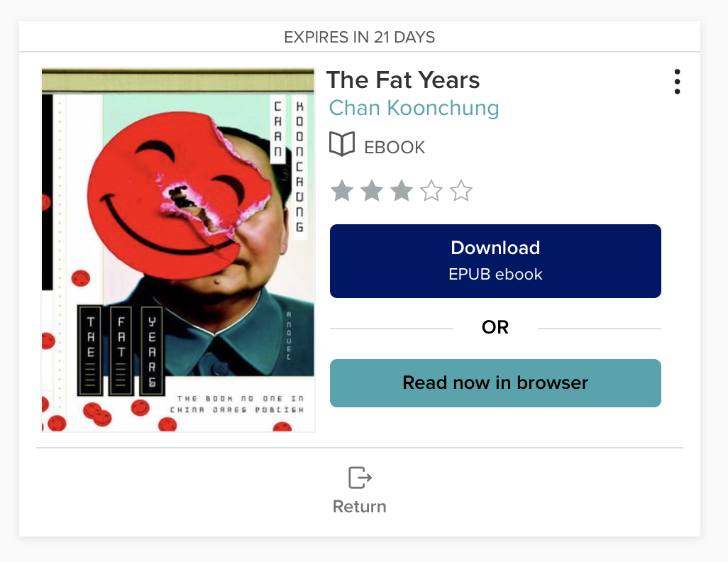Click the OR divider text
This screenshot has height=562, width=728.
coord(495,327)
